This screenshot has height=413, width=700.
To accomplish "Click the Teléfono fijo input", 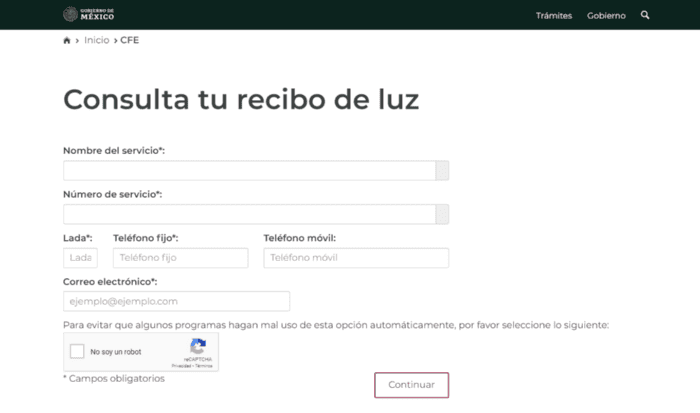I will click(x=180, y=258).
